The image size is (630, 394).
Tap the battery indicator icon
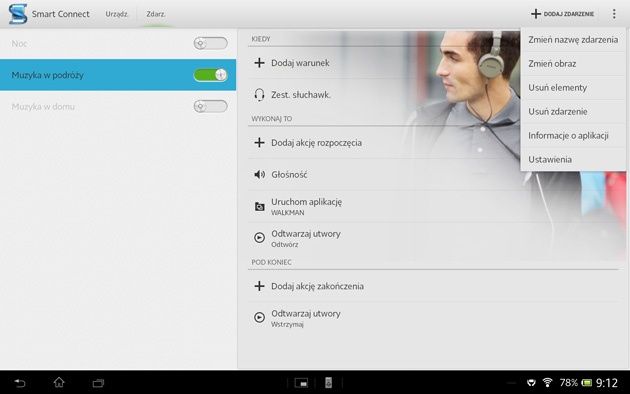click(x=587, y=383)
